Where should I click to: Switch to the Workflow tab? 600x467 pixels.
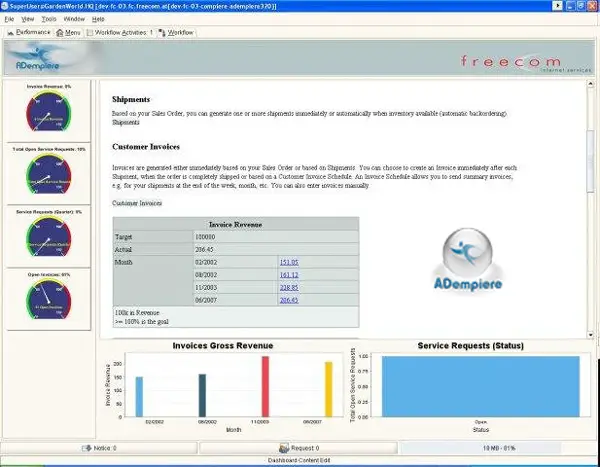[x=176, y=33]
